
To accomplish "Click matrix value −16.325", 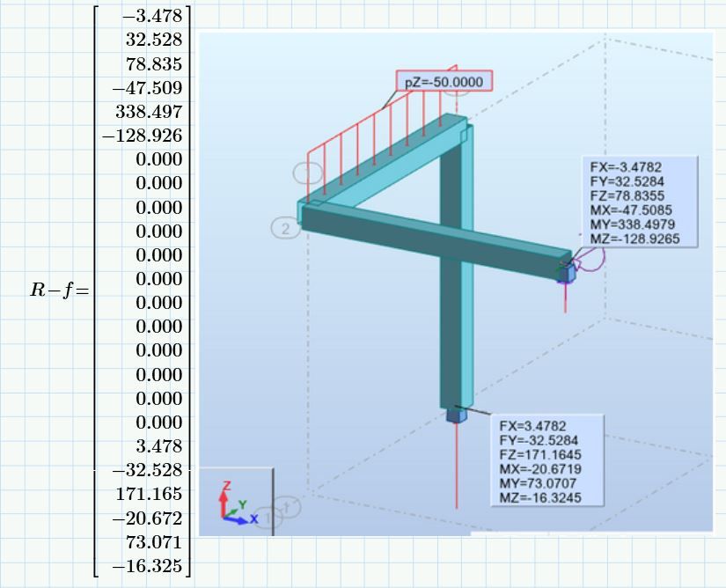I will [x=148, y=566].
